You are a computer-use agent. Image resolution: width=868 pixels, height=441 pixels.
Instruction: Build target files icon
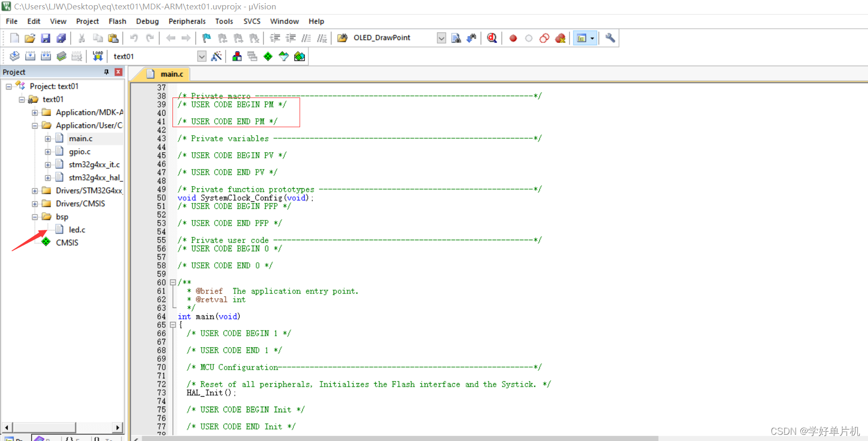pyautogui.click(x=30, y=56)
